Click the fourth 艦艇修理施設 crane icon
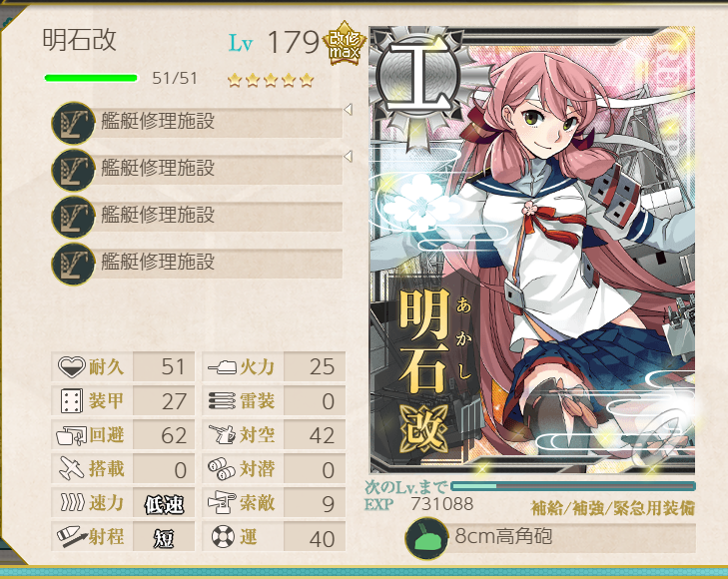Image resolution: width=728 pixels, height=579 pixels. (73, 264)
